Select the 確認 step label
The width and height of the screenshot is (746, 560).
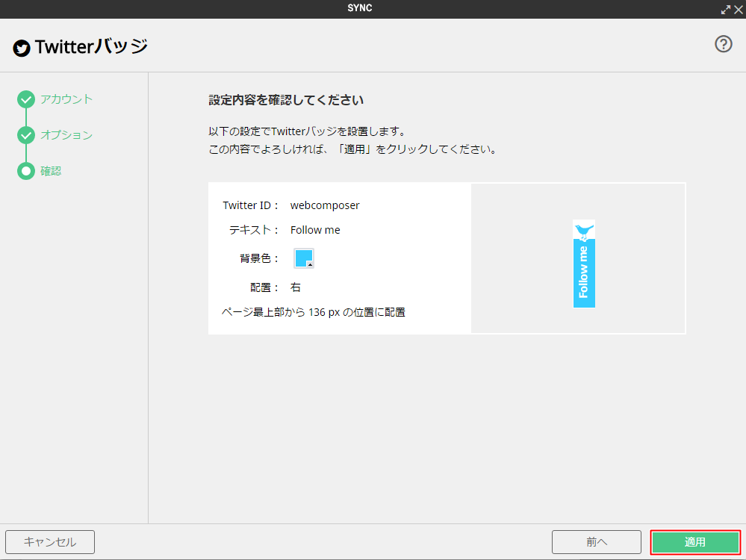coord(51,171)
